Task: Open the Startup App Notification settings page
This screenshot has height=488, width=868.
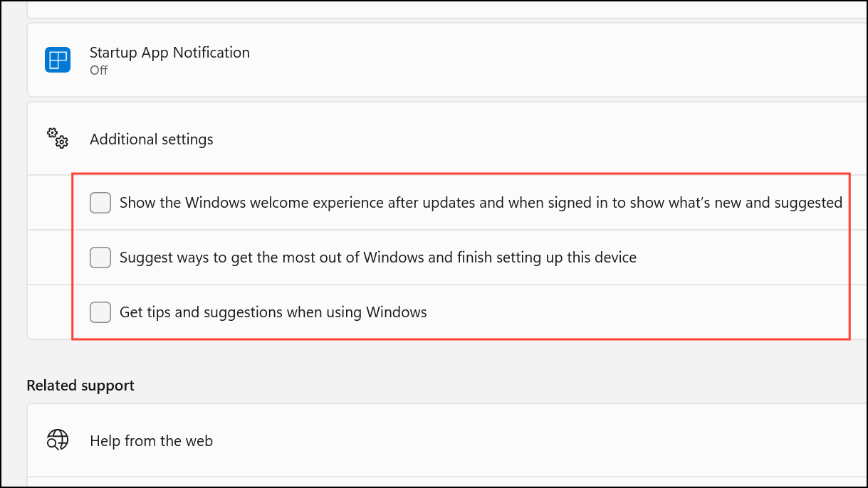Action: tap(169, 53)
